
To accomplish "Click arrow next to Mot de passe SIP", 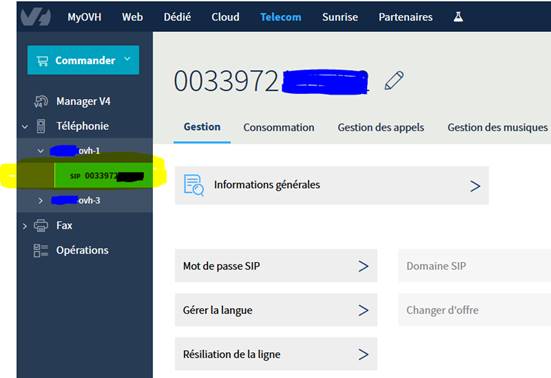I will pos(363,266).
